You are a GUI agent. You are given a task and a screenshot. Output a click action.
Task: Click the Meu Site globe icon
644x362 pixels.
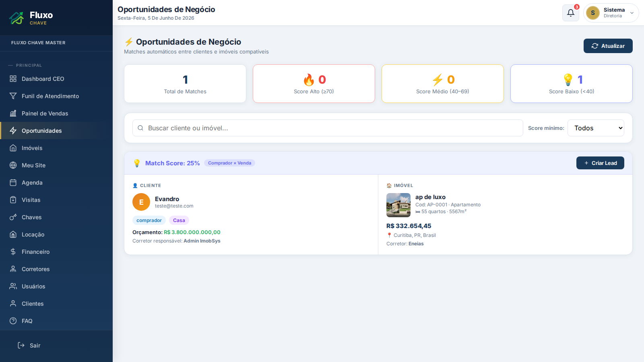coord(13,165)
